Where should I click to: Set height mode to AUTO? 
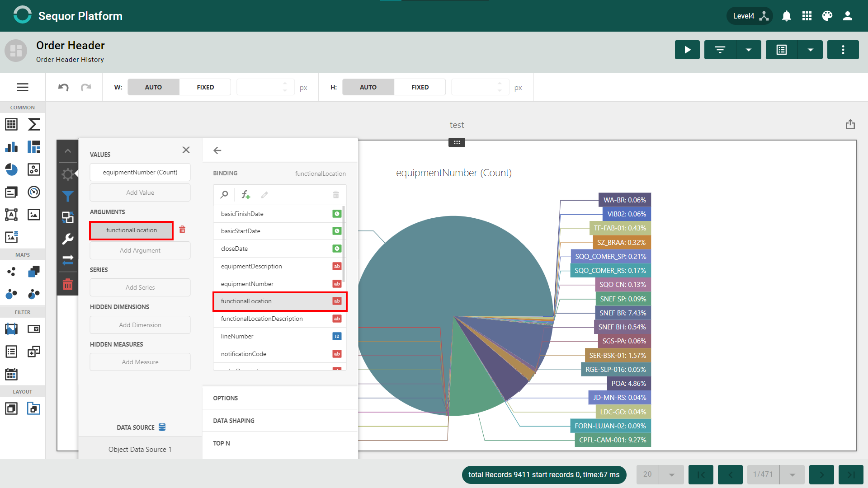click(368, 87)
